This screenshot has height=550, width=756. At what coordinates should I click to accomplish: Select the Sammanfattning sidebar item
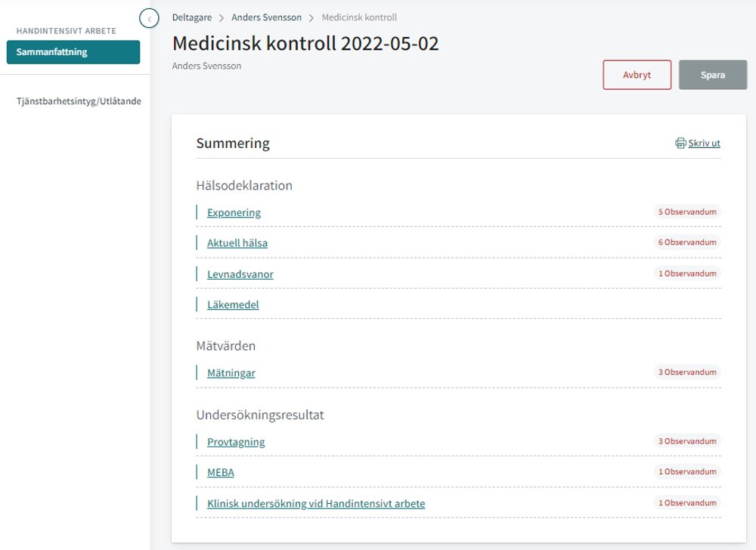[73, 52]
